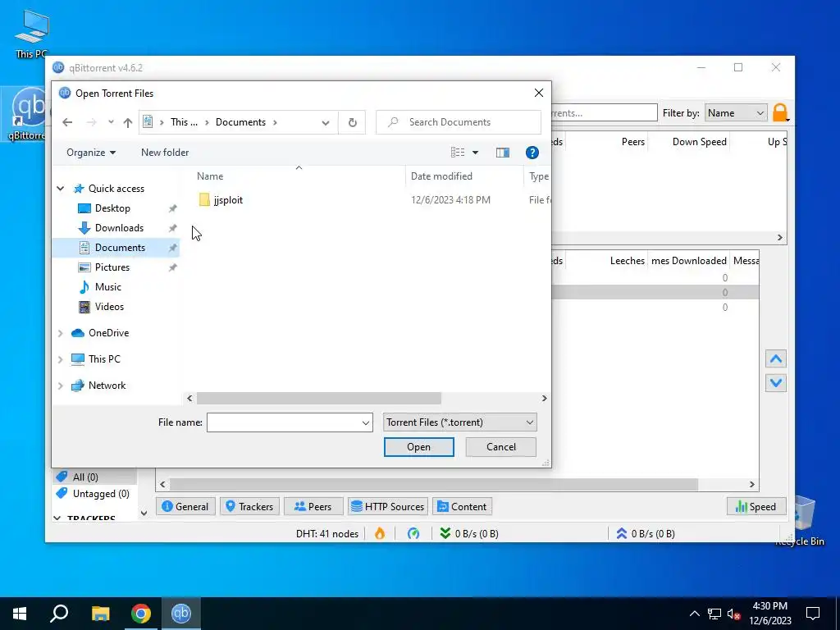Screen dimensions: 840x630
Task: Move tracker up with blue arrow
Action: coord(776,359)
